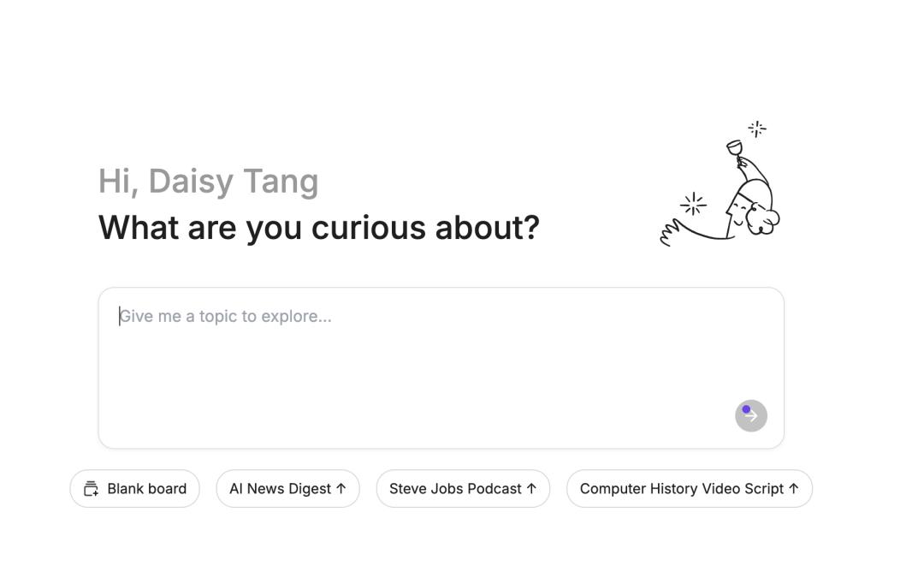Image resolution: width=924 pixels, height=578 pixels.
Task: Pick the Computer History Video Script suggestion
Action: pos(681,489)
